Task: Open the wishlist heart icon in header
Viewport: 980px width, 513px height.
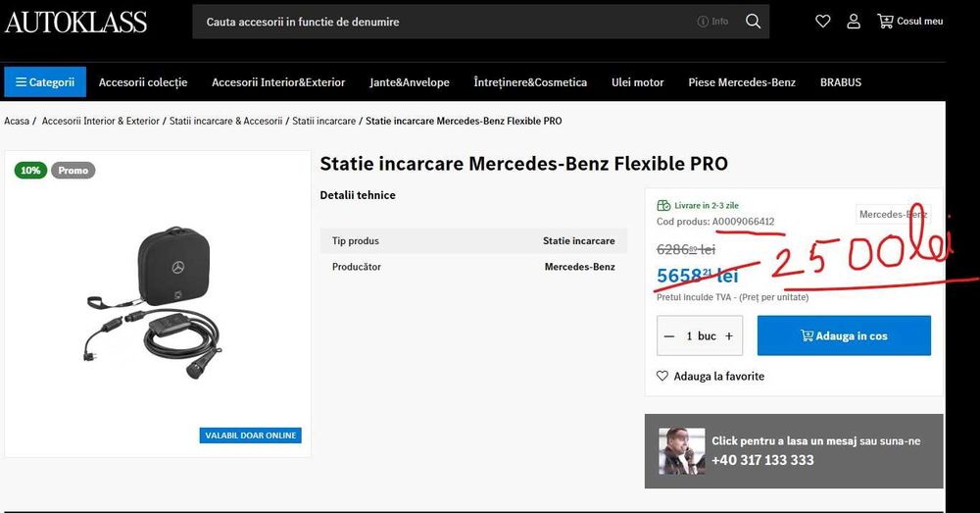Action: [x=823, y=22]
